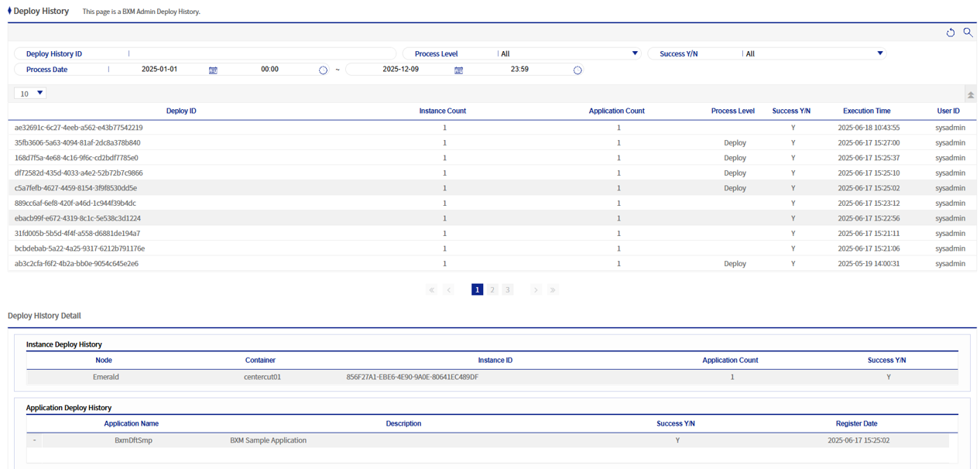
Task: Expand the Process Level dropdown
Action: pyautogui.click(x=635, y=54)
